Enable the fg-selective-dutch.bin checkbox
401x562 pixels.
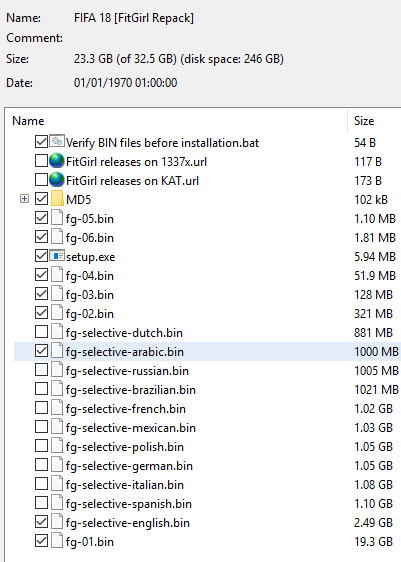click(x=42, y=332)
